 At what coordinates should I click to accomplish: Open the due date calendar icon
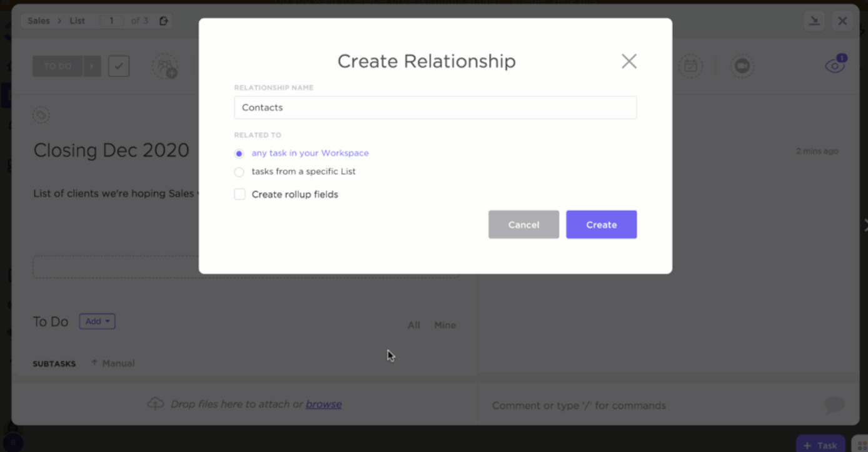(690, 66)
